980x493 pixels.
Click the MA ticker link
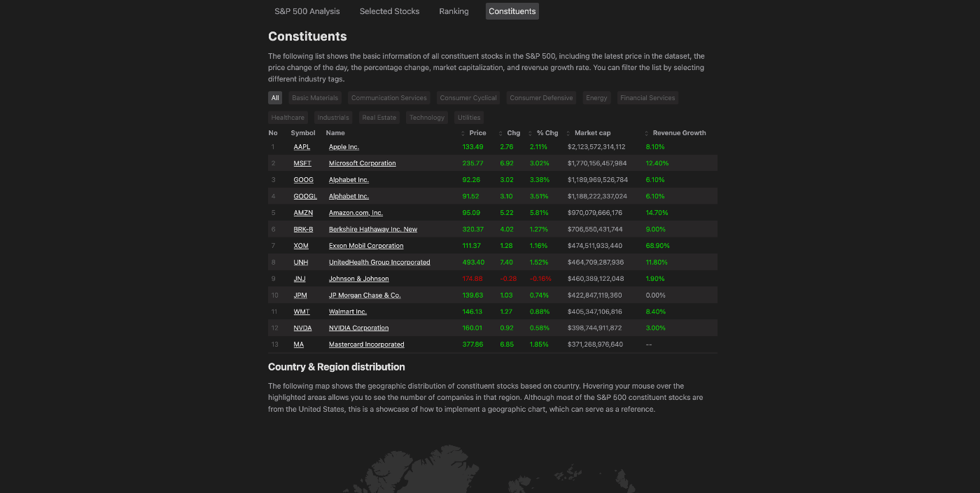[299, 345]
